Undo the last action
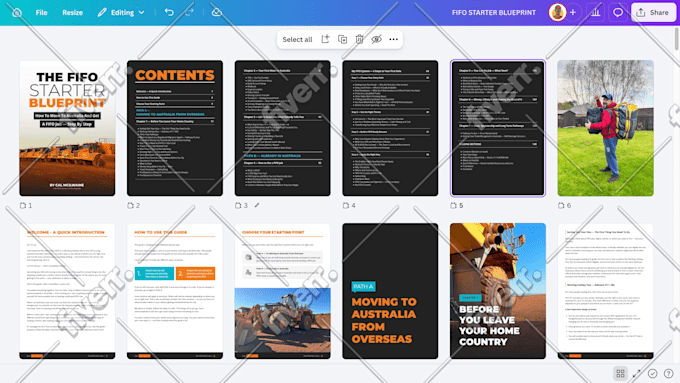 (x=169, y=12)
